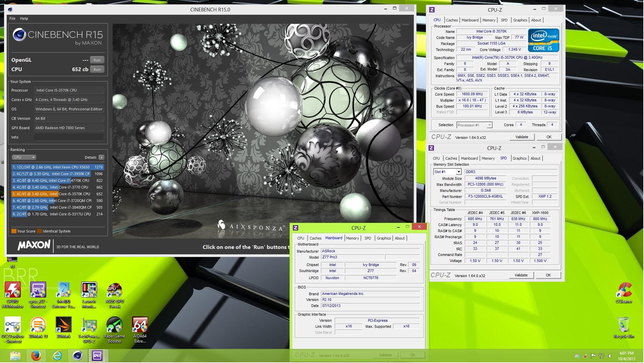Viewport: 644px width, 363px height.
Task: Switch to Caches tab in top CPU-Z
Action: pos(452,20)
